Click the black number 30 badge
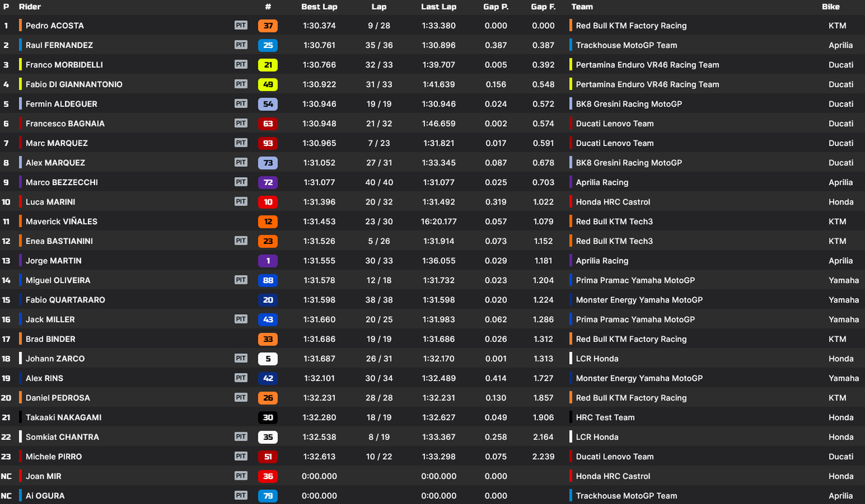Screen dimensions: 865x504 [268, 418]
